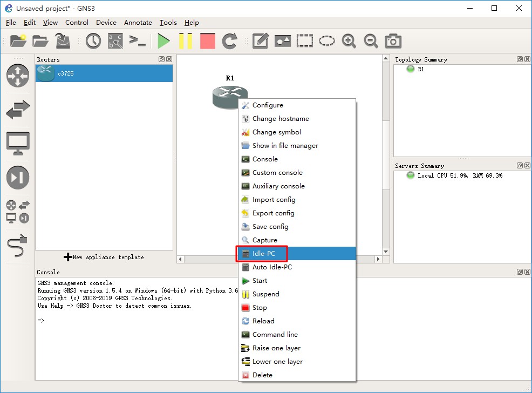Click the New blank project toolbar icon
The image size is (532, 393).
pyautogui.click(x=18, y=41)
